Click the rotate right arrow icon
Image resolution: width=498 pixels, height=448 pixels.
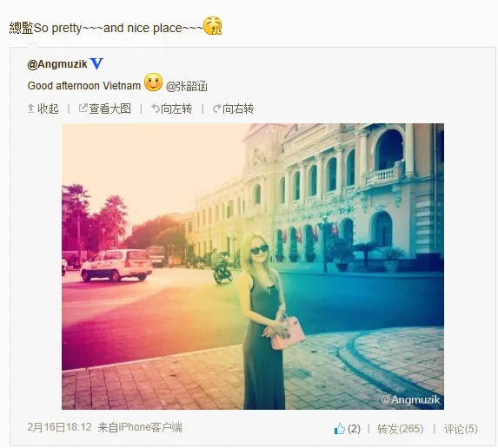[217, 109]
